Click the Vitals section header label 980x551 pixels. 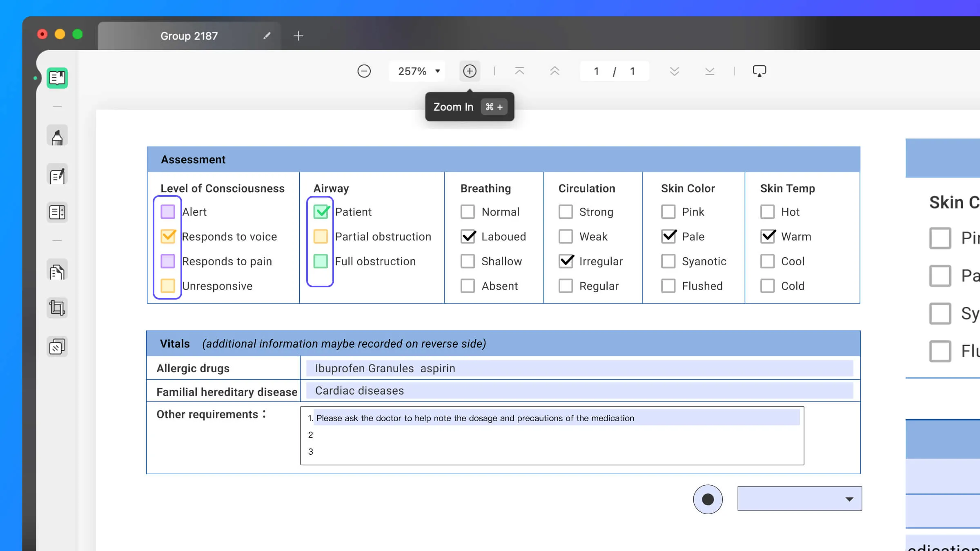click(175, 343)
